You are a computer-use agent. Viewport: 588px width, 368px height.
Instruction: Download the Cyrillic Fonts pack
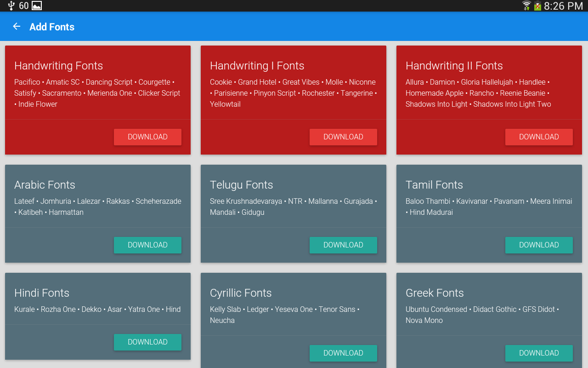(343, 353)
